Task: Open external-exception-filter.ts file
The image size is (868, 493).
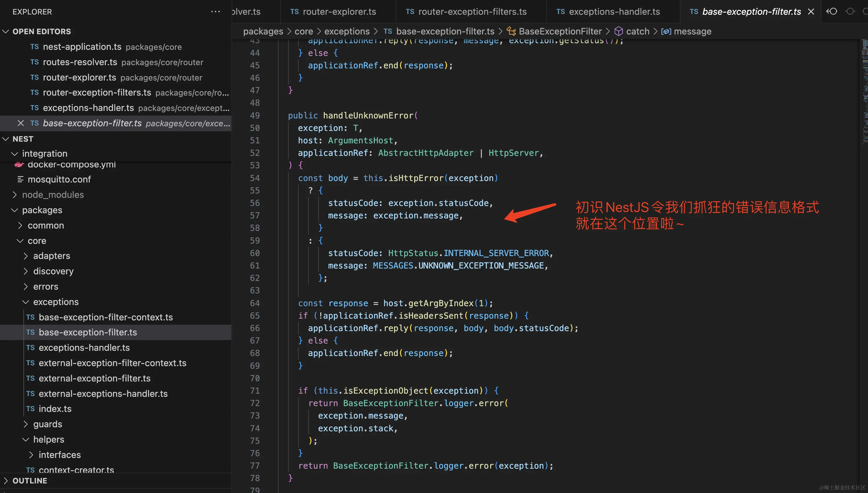Action: (x=116, y=378)
